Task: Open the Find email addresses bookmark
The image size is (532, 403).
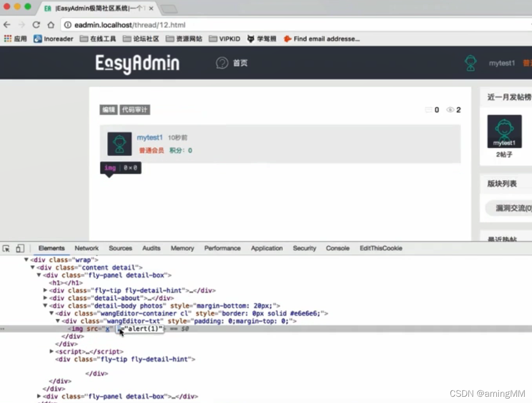Action: 322,39
